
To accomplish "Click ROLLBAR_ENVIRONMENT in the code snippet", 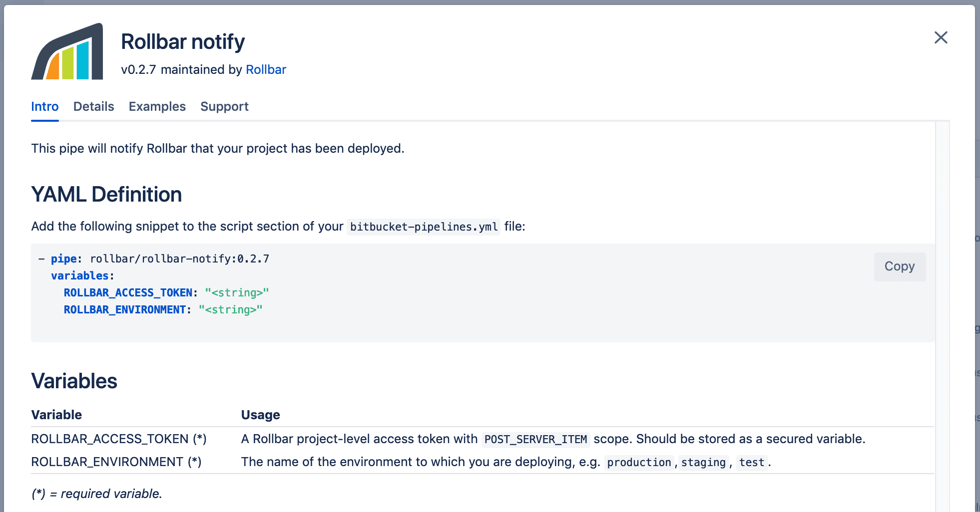I will (x=125, y=309).
